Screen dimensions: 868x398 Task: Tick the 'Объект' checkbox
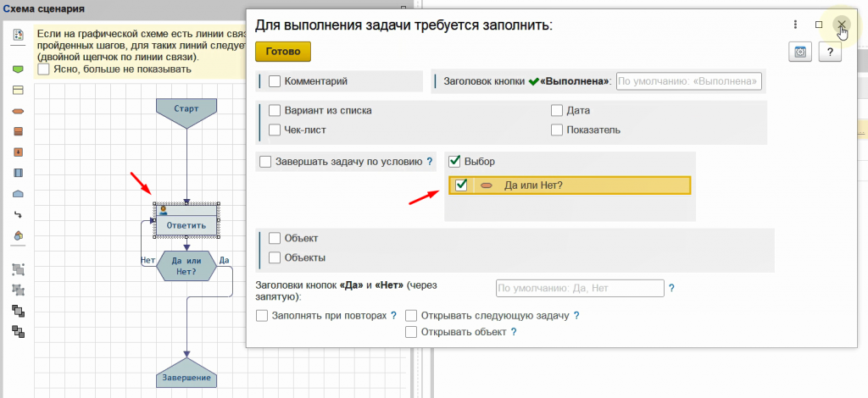pos(275,238)
